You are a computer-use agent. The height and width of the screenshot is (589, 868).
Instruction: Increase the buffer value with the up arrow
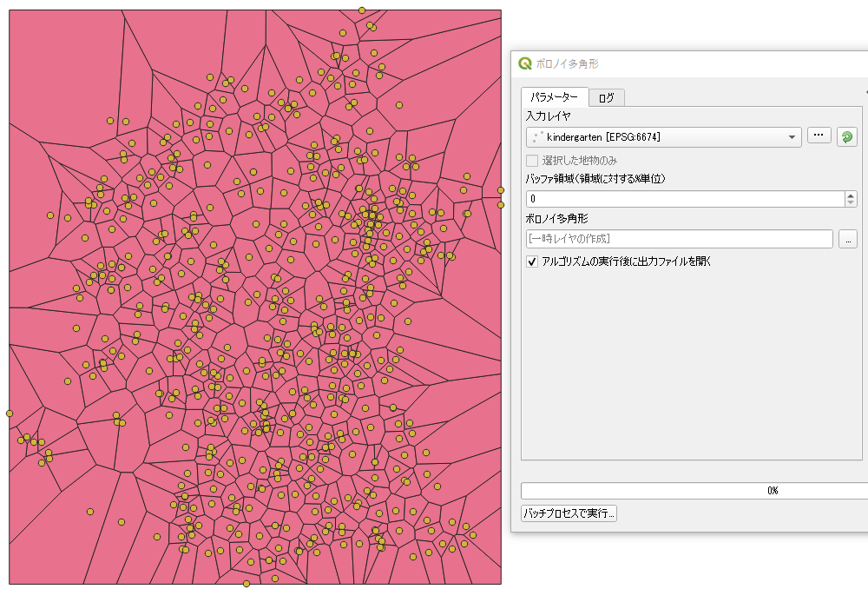click(851, 195)
